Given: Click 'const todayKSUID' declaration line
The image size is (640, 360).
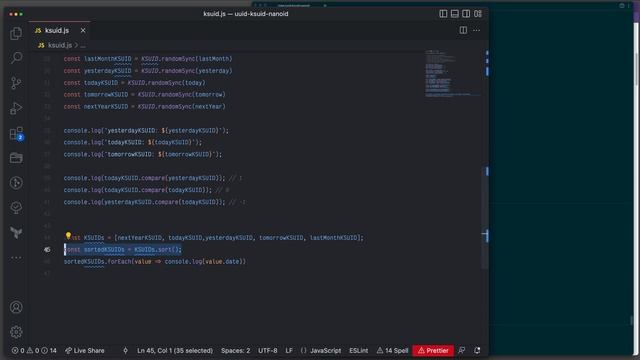Looking at the screenshot, I should 135,83.
